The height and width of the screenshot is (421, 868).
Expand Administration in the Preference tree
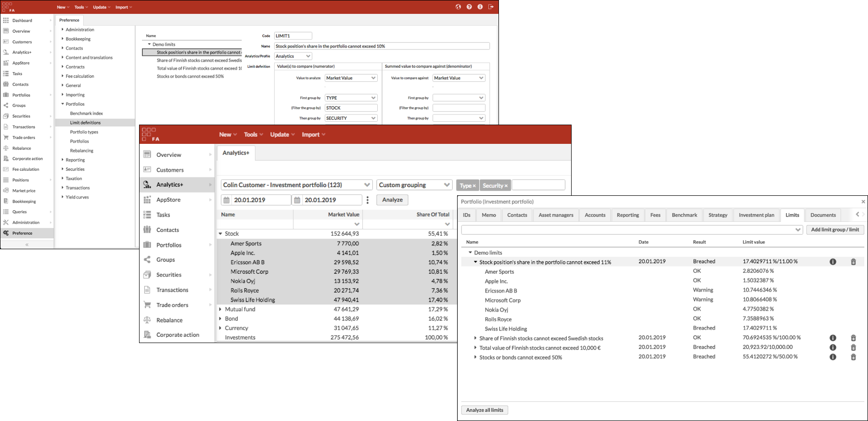pos(63,29)
